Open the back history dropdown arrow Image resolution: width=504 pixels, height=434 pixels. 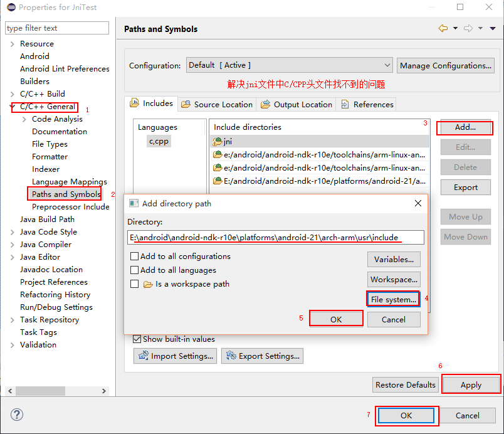point(456,28)
